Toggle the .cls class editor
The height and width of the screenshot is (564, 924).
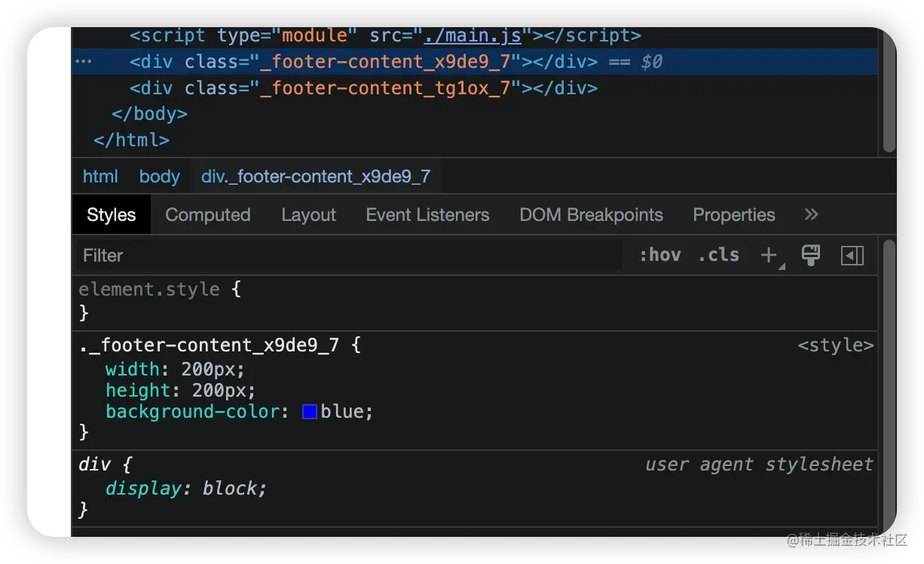point(719,256)
